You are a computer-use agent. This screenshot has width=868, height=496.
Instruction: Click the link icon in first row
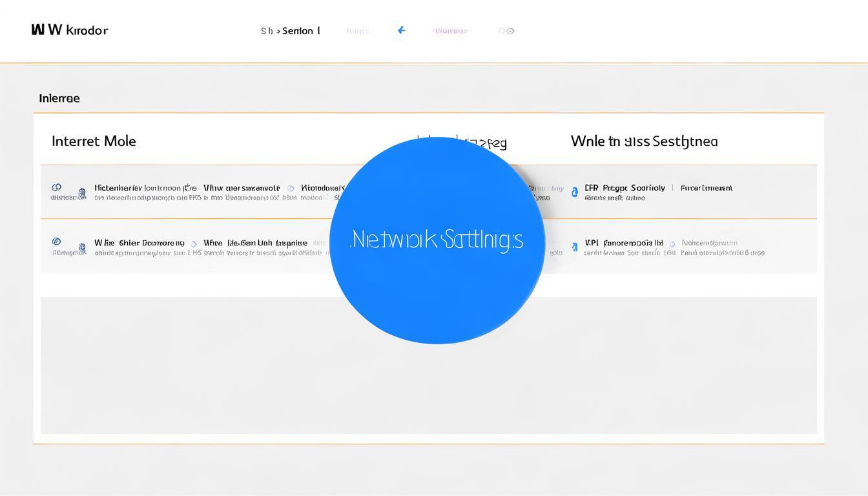[x=56, y=188]
